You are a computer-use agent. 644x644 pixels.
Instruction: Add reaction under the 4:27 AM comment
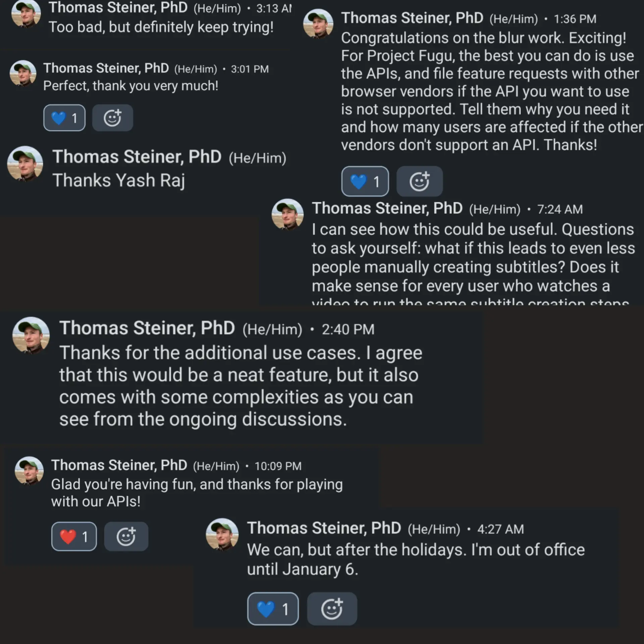332,608
